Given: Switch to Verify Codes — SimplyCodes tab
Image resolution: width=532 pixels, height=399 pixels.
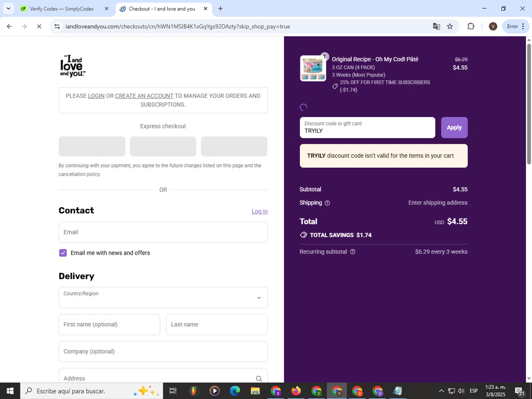Looking at the screenshot, I should click(61, 9).
